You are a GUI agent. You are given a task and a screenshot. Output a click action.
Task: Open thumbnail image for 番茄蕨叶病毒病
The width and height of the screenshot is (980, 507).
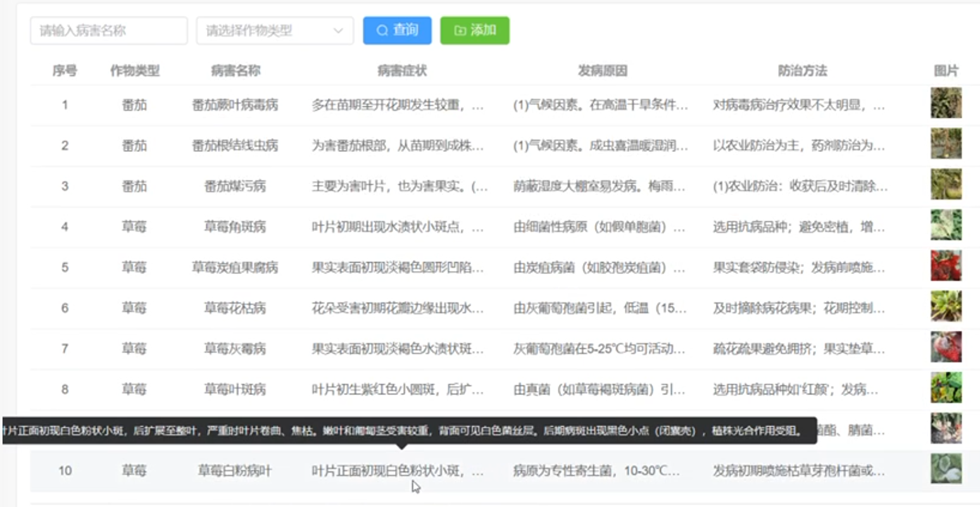[x=946, y=103]
